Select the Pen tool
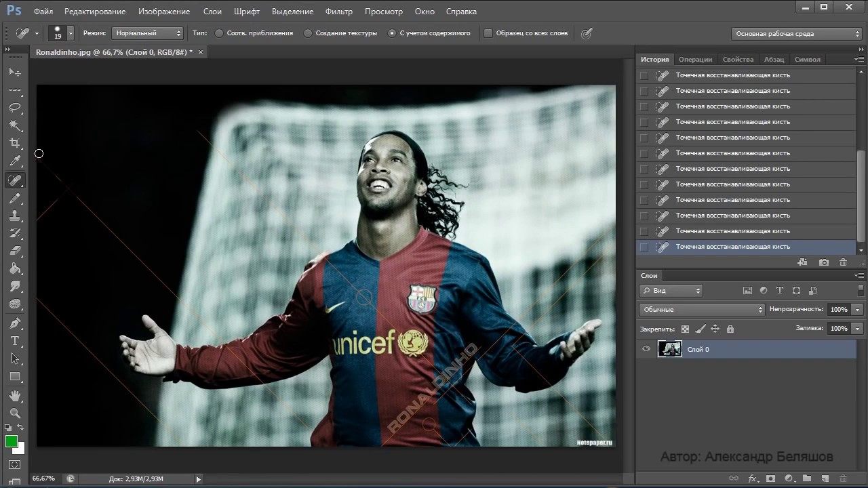 [x=15, y=323]
